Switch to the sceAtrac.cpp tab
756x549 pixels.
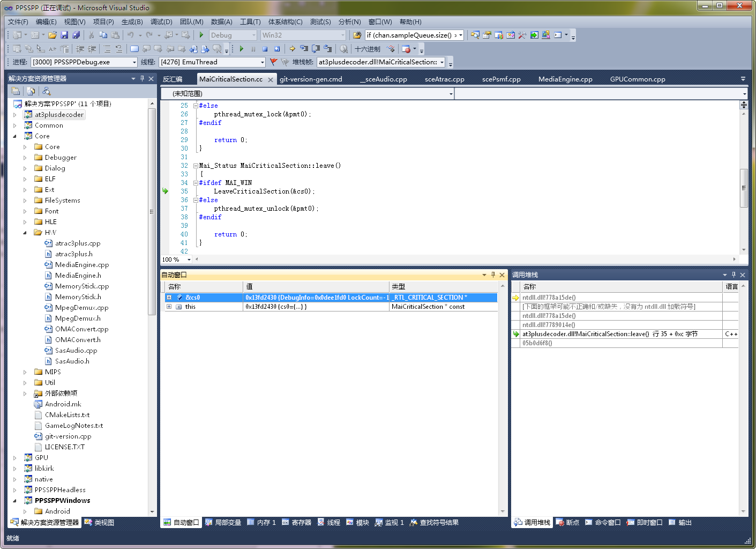(444, 79)
